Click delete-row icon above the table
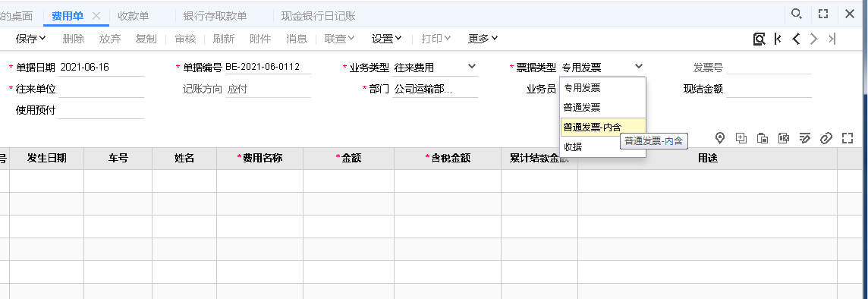 tap(783, 138)
